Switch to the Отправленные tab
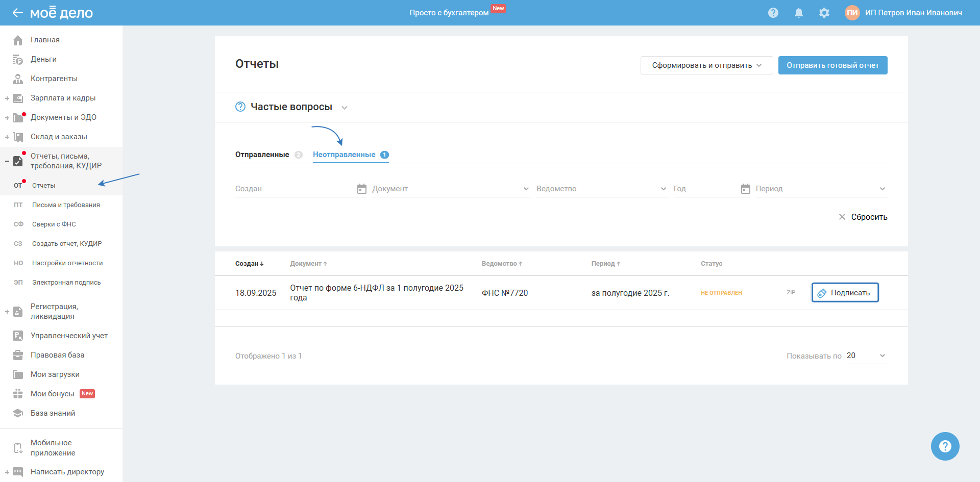This screenshot has width=980, height=482. tap(262, 155)
